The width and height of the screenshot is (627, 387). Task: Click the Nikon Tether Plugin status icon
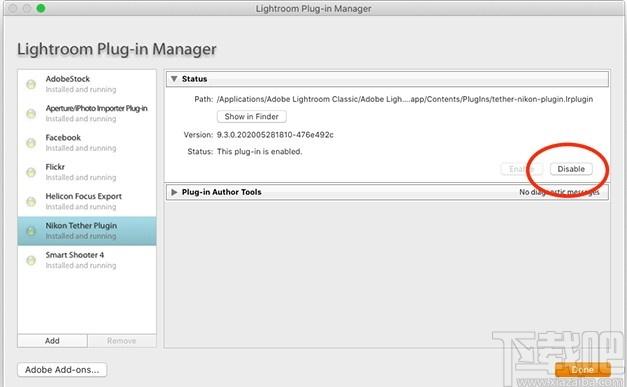(31, 231)
